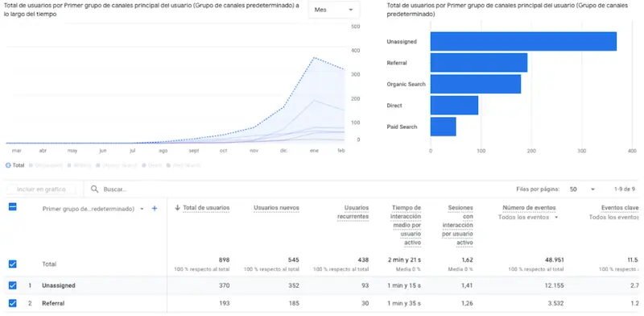Screen dimensions: 644x316
Task: Click the 48.951 event count total
Action: click(554, 260)
